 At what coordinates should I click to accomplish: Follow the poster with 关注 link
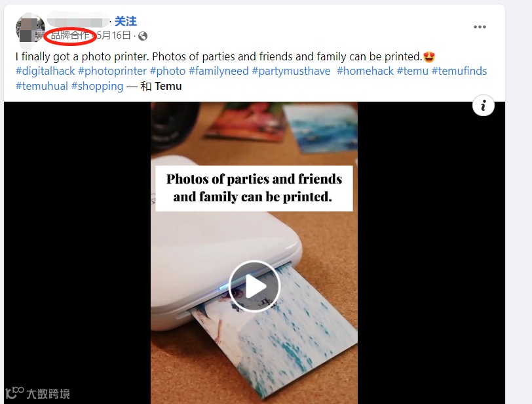126,22
